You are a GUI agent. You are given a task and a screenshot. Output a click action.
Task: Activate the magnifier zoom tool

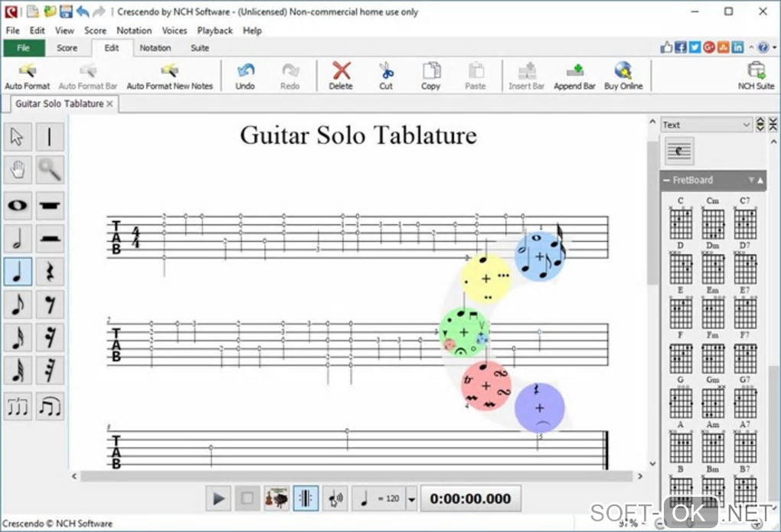[50, 170]
